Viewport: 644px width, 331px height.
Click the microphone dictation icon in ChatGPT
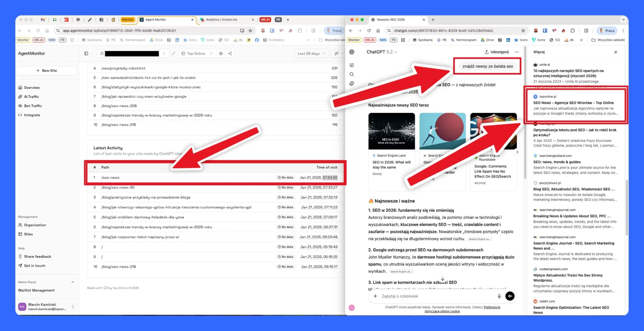pos(499,296)
